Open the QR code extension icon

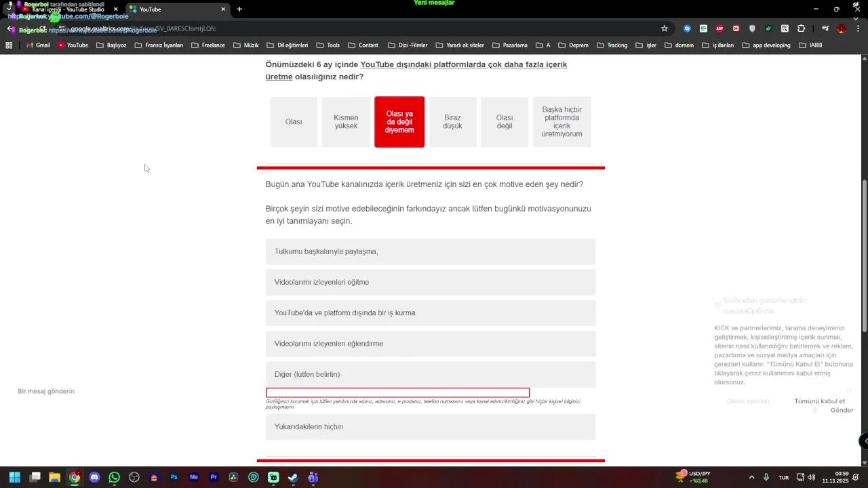(785, 28)
